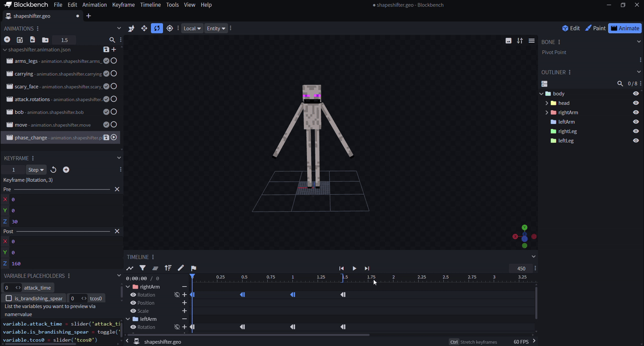Click the folder icon in the Animations toolbar
The image size is (644, 346).
[45, 40]
